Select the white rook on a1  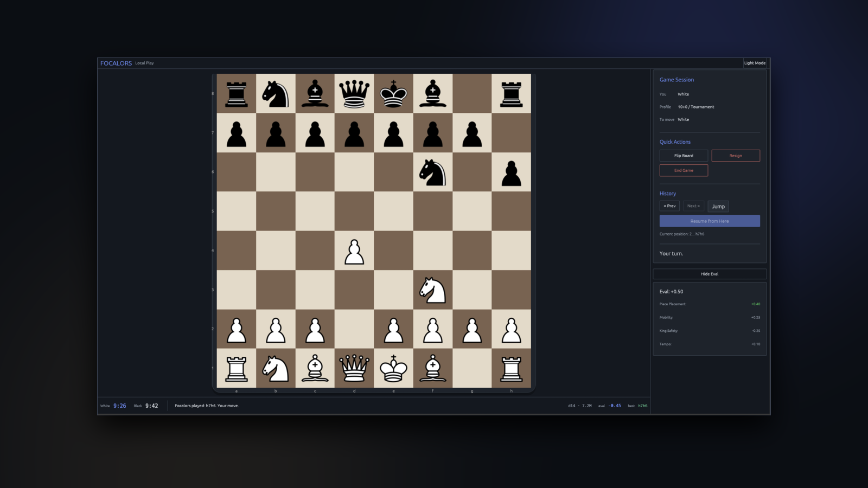click(237, 368)
